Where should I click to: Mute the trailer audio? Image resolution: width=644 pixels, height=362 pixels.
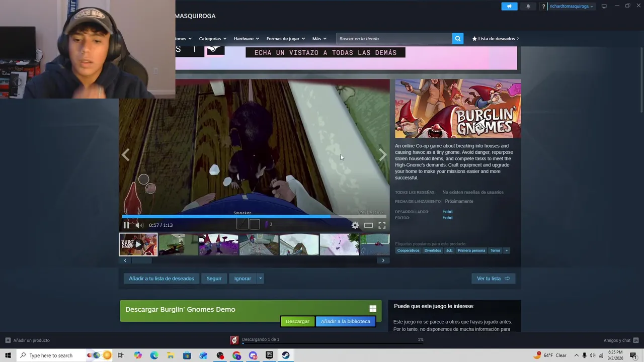(139, 225)
